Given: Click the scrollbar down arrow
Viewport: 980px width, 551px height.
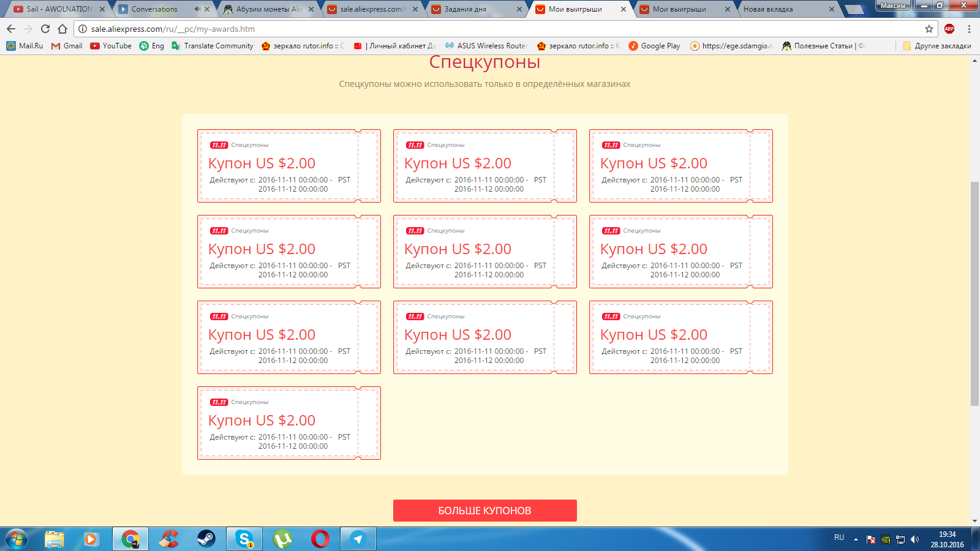Looking at the screenshot, I should [974, 521].
